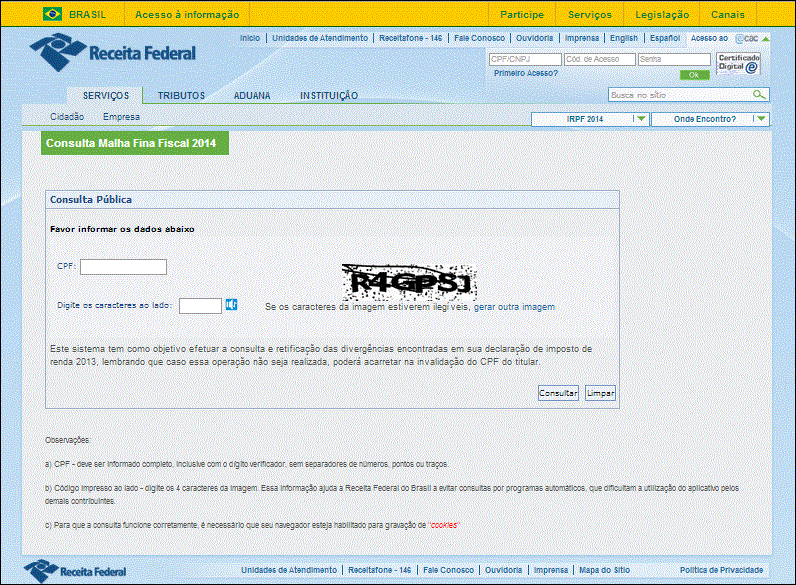Click Participe in the top bar

pos(522,15)
